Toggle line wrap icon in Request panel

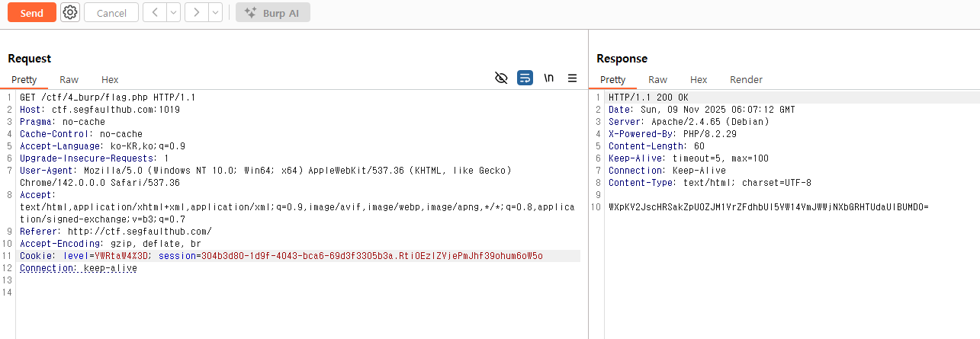(x=525, y=78)
